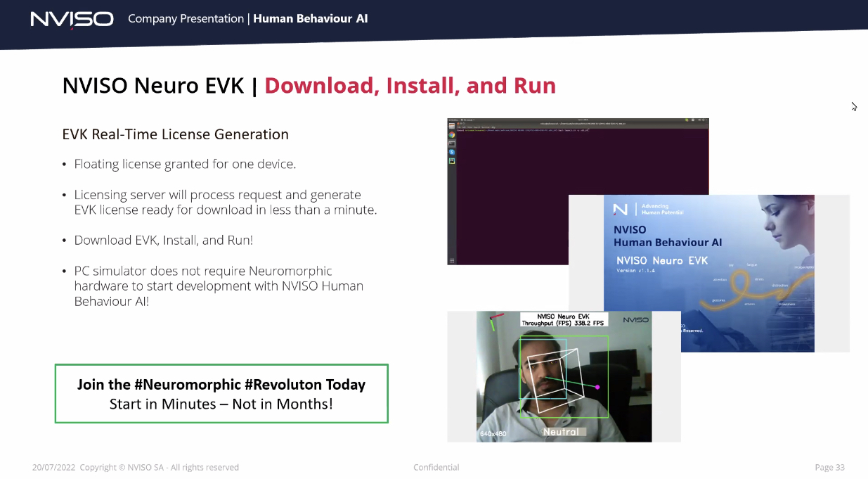Click the 'Licensing server will process request' bullet

(x=225, y=203)
